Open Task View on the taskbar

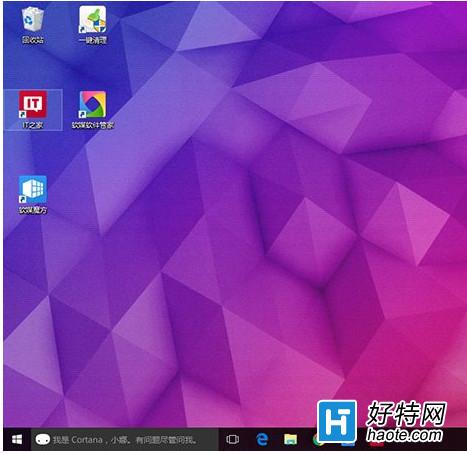point(232,439)
